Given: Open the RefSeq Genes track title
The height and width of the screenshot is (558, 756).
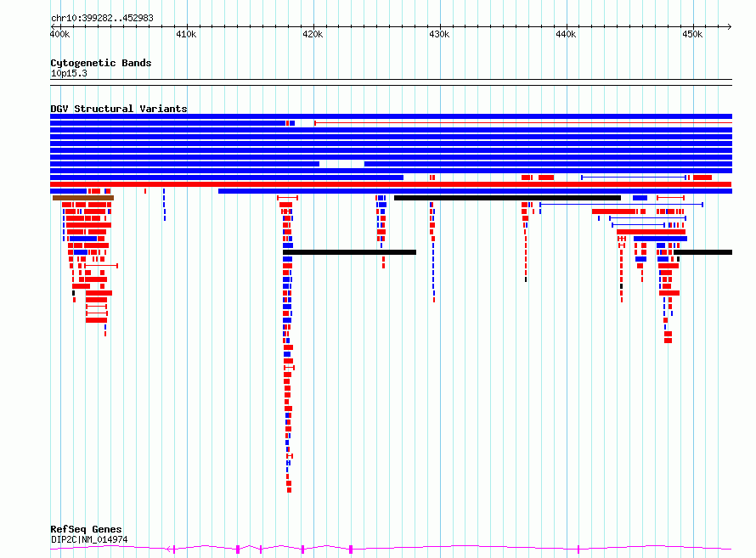Looking at the screenshot, I should [x=86, y=529].
